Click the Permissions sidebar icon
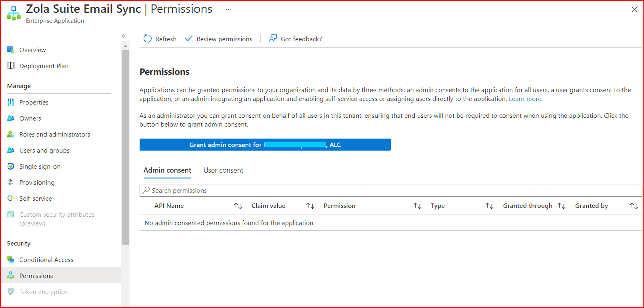 coord(10,276)
